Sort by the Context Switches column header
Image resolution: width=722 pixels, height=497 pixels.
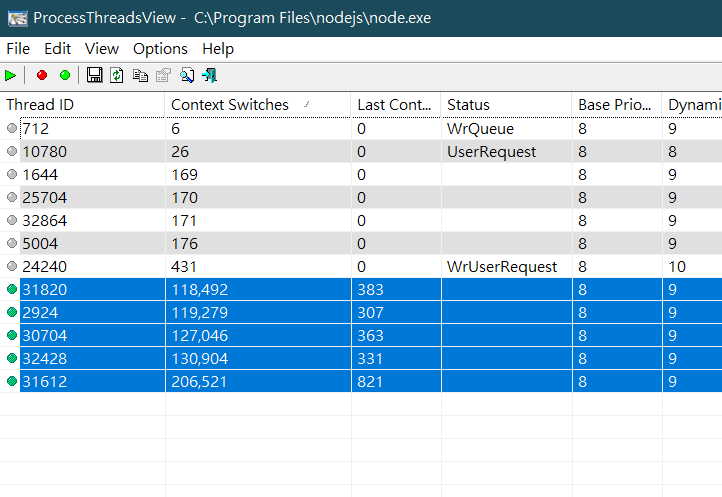(258, 105)
